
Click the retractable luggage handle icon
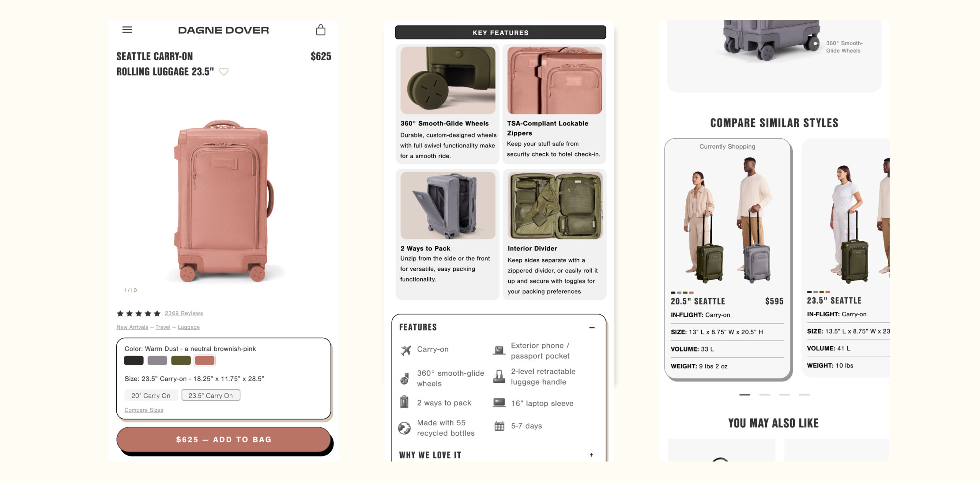[499, 376]
